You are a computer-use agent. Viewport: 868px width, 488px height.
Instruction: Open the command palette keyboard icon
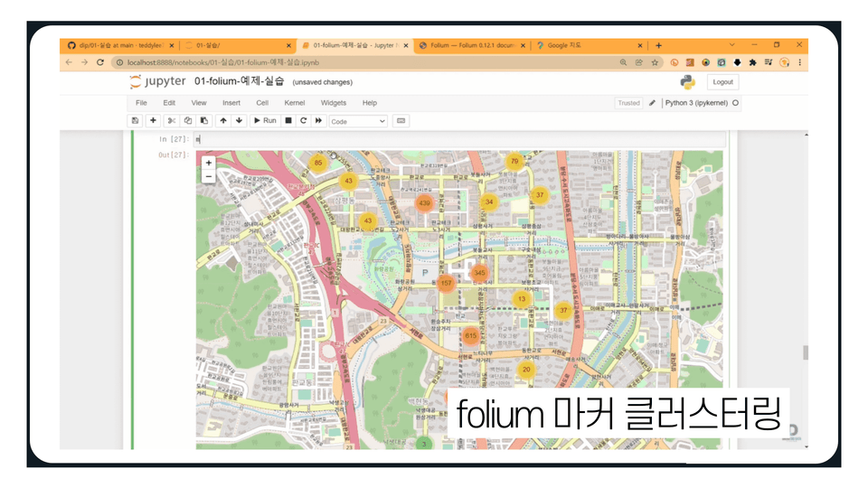tap(401, 120)
